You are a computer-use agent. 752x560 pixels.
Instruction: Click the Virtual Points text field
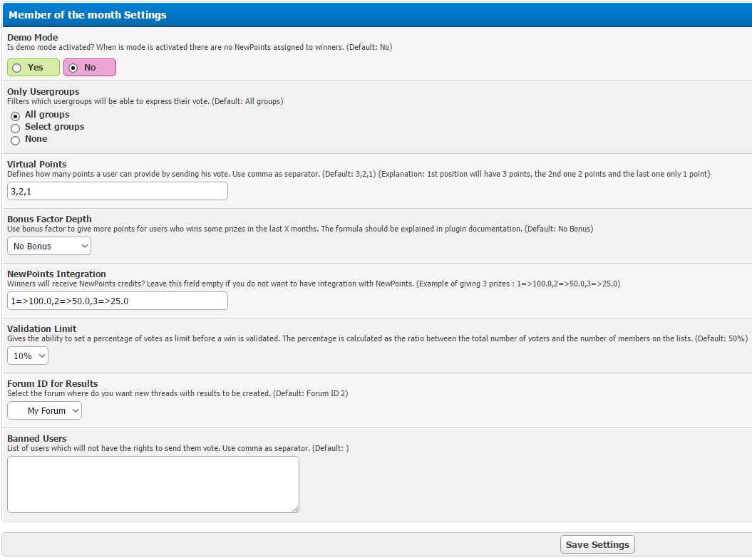click(x=118, y=191)
